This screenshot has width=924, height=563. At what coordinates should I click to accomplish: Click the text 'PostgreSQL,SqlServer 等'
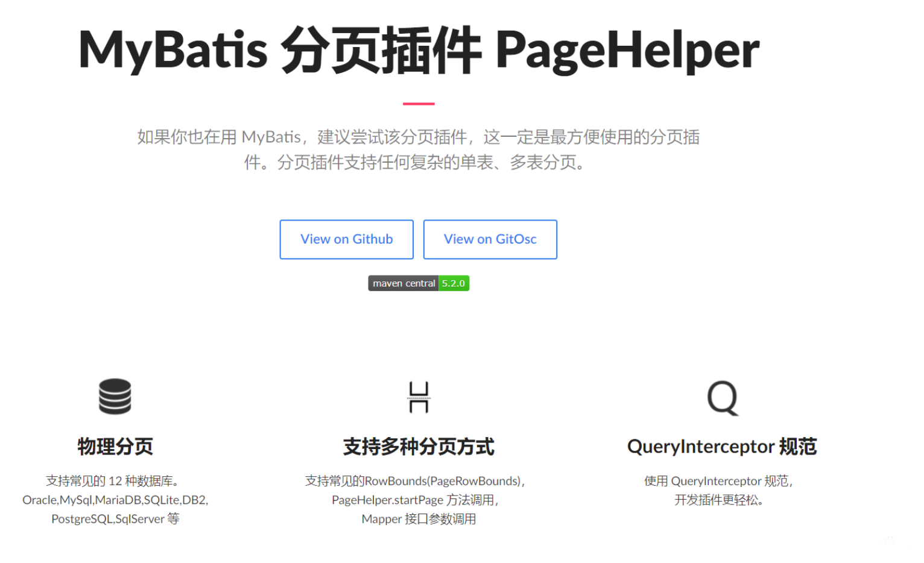click(115, 519)
